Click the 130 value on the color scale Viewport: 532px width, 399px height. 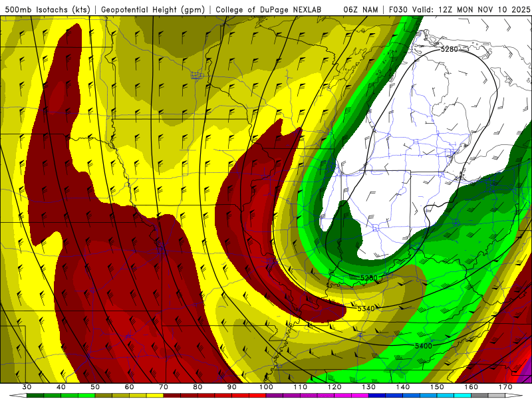point(369,387)
